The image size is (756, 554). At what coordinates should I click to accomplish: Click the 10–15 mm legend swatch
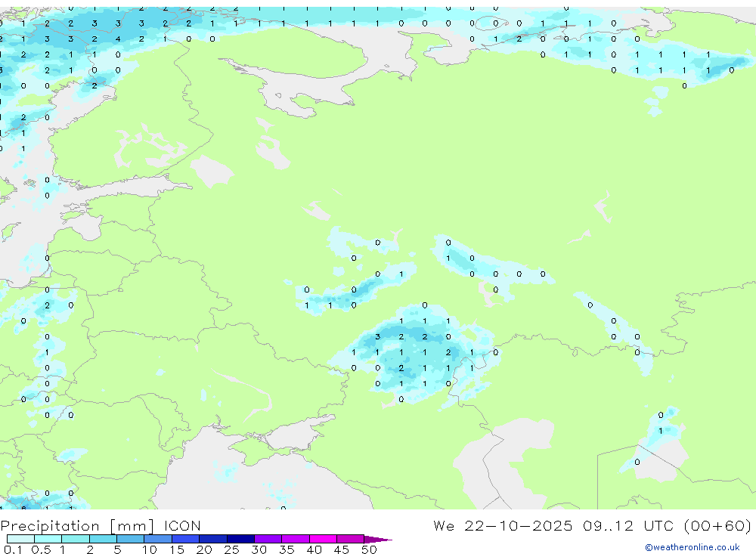[158, 539]
